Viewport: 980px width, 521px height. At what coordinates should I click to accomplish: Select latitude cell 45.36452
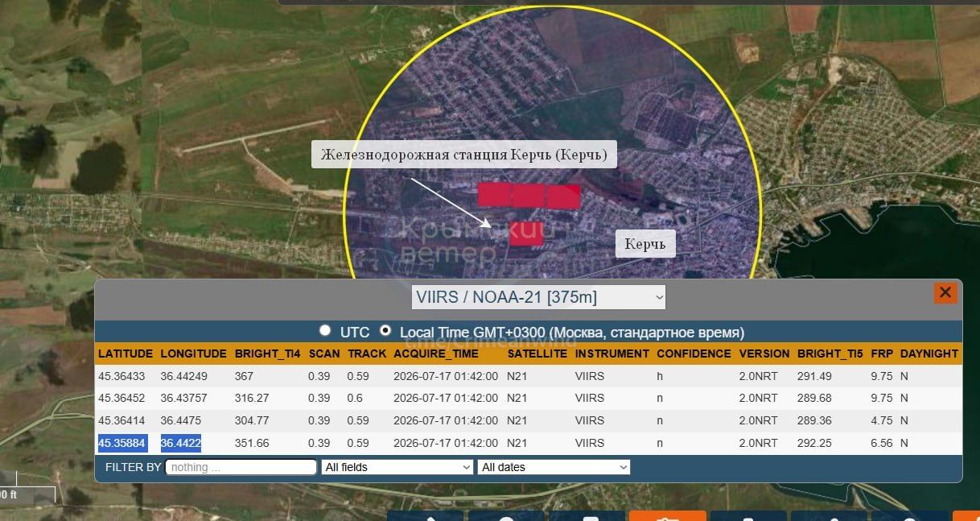(x=121, y=398)
